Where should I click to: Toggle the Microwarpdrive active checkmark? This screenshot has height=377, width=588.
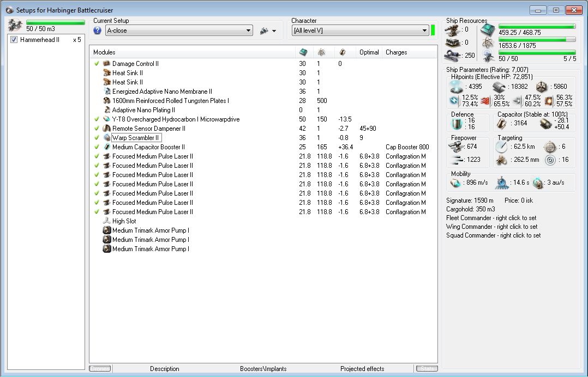pos(97,119)
